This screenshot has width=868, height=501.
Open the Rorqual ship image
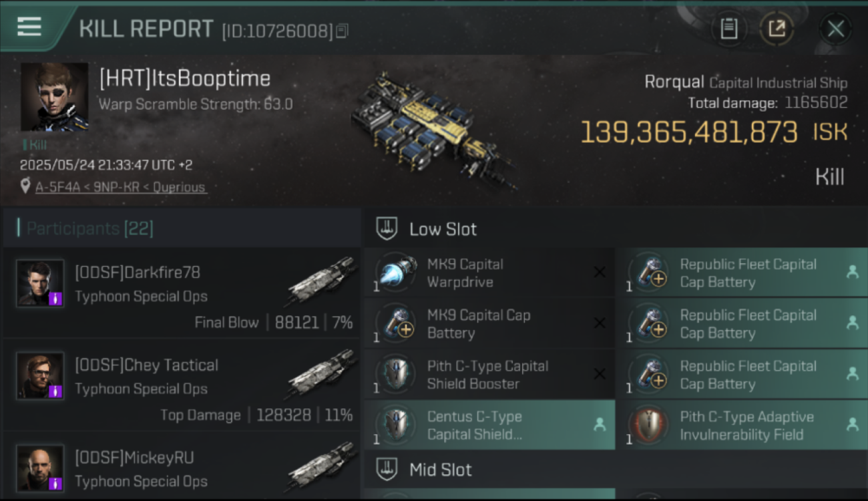pos(433,130)
